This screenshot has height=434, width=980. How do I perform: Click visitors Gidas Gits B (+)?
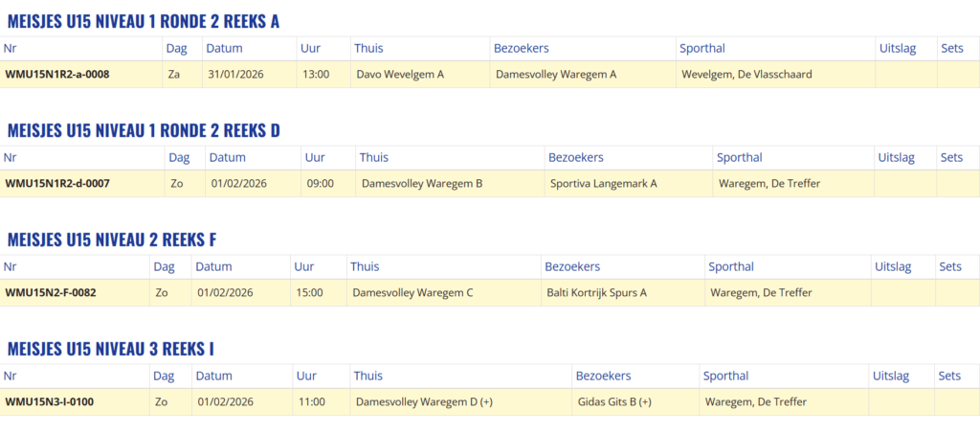[x=614, y=401]
